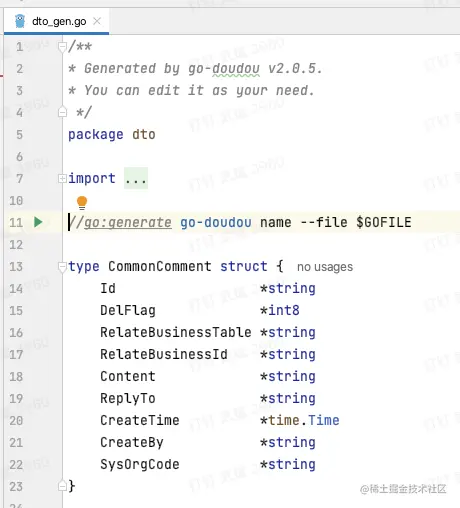Screen dimensions: 460x508
Task: Click the 'CreateBy' field name
Action: tap(132, 442)
